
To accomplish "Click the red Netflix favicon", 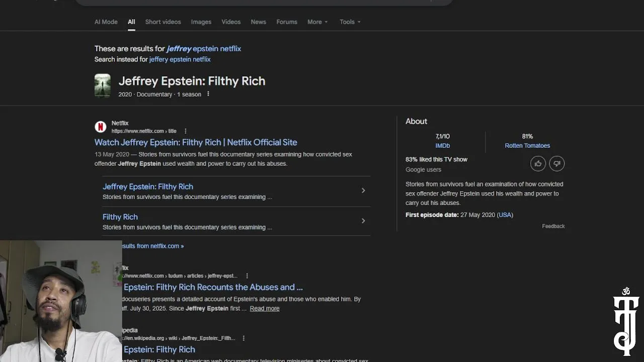I will (101, 126).
